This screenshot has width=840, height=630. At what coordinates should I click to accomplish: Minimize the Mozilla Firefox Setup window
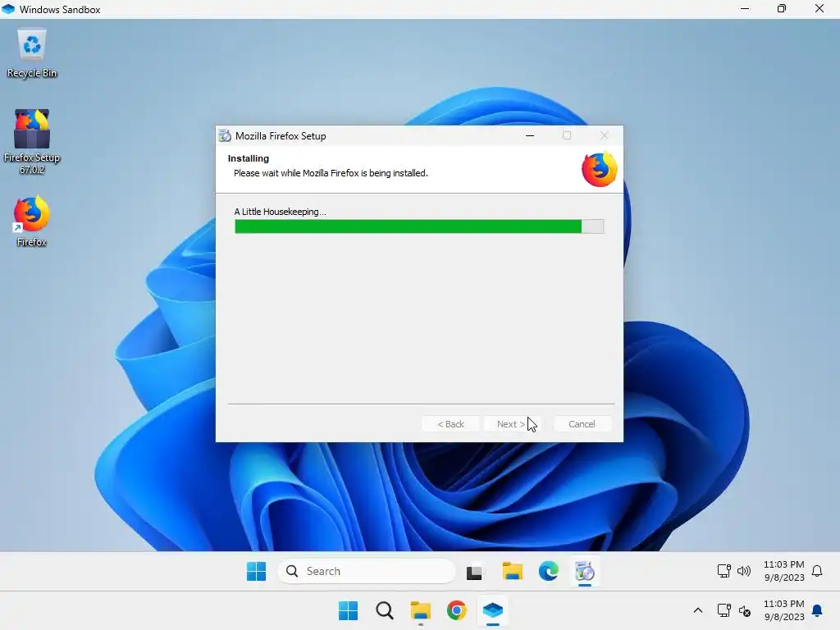pos(530,136)
